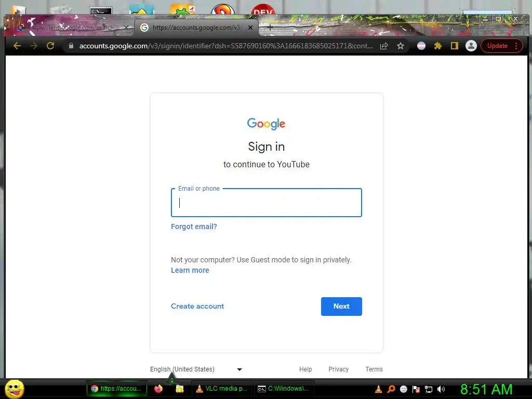The width and height of the screenshot is (532, 399).
Task: Switch to VLC media player taskbar button
Action: pyautogui.click(x=222, y=389)
